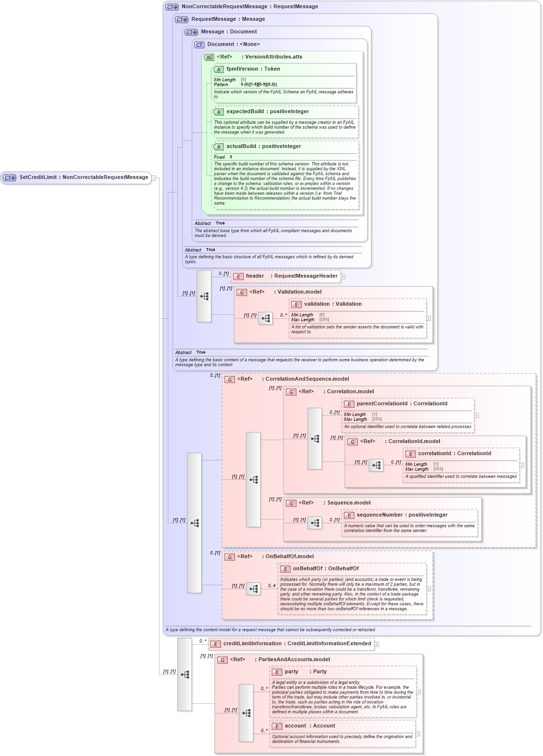Viewport: 543px width, 756px height.
Task: Click the CT icon on SetCreditLimit node
Action: click(x=9, y=178)
